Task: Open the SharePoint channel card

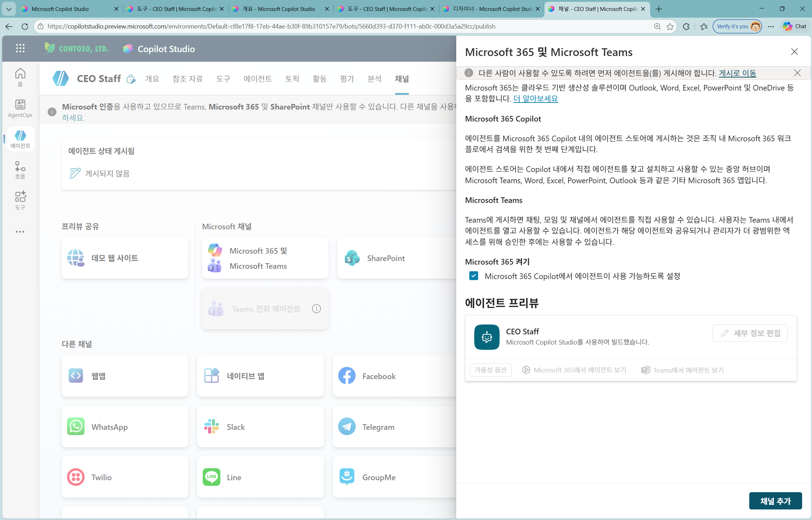Action: click(397, 258)
